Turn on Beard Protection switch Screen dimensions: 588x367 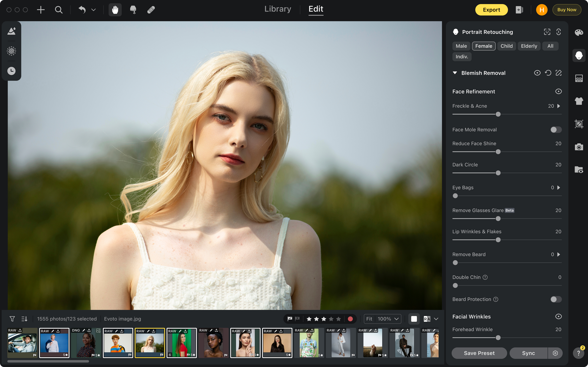pos(556,299)
